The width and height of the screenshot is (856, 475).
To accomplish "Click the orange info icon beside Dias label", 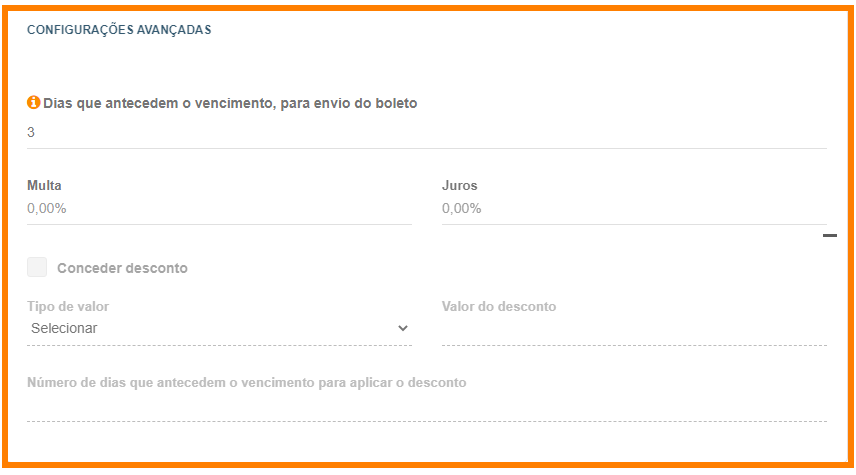I will 33,102.
